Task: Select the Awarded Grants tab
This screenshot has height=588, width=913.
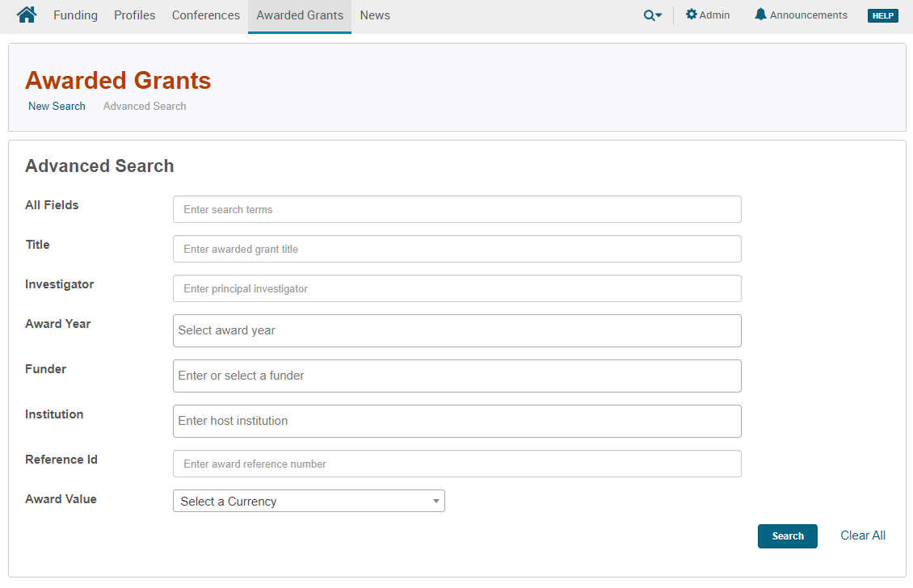Action: [300, 15]
